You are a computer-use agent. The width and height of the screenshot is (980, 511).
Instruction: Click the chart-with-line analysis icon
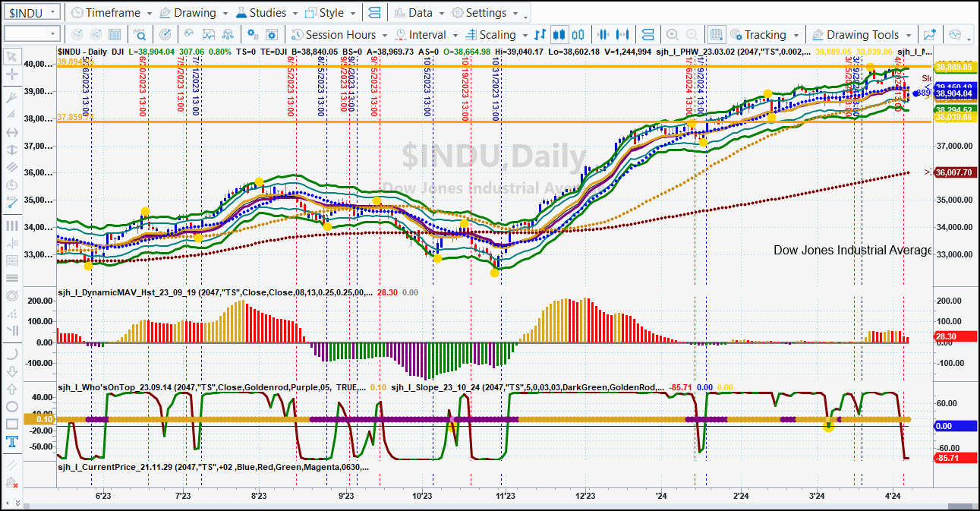coord(208,34)
